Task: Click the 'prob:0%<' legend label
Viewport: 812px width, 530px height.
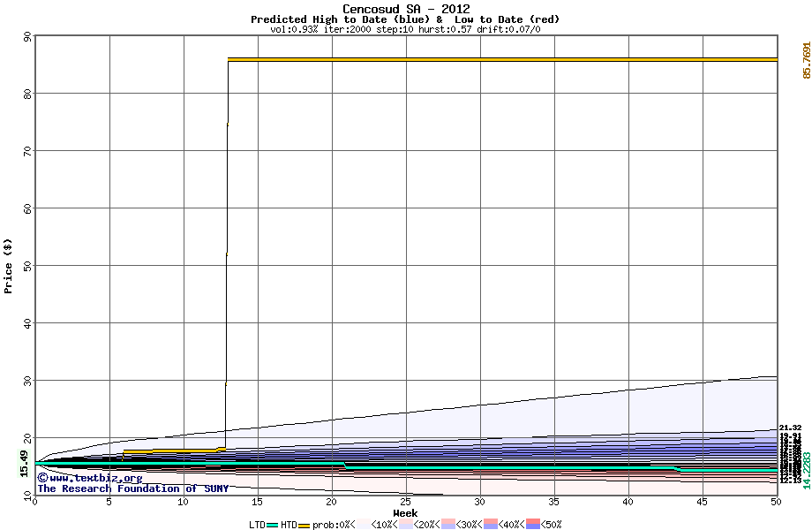Action: (334, 525)
